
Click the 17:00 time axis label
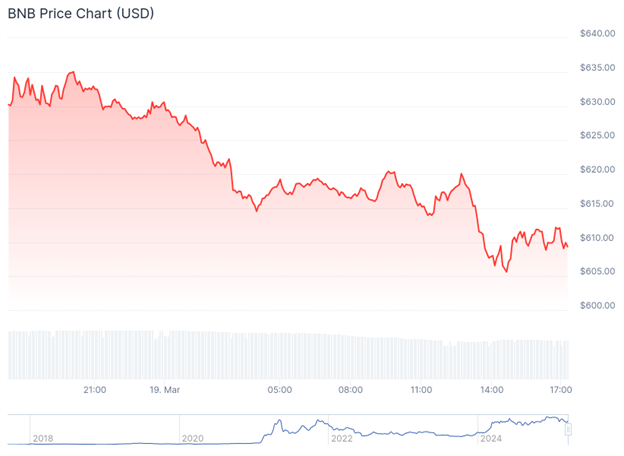pos(560,390)
